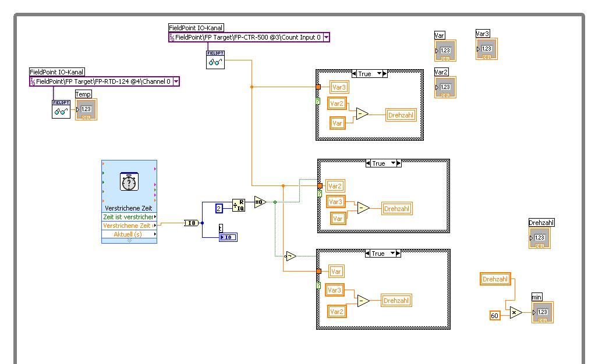The image size is (595, 364).
Task: Select the Var2 local variable in the bottom case
Action: pos(337,312)
